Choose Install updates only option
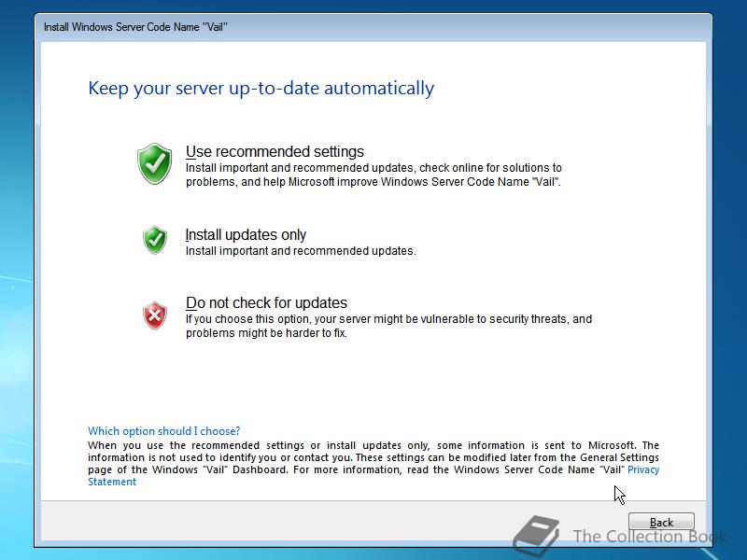Screen dimensions: 747x560 tap(246, 235)
